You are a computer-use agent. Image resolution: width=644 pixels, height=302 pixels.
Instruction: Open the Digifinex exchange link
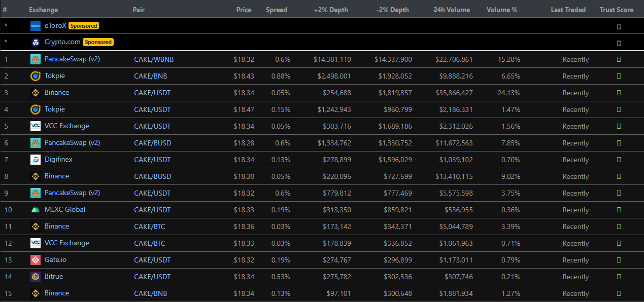[58, 159]
